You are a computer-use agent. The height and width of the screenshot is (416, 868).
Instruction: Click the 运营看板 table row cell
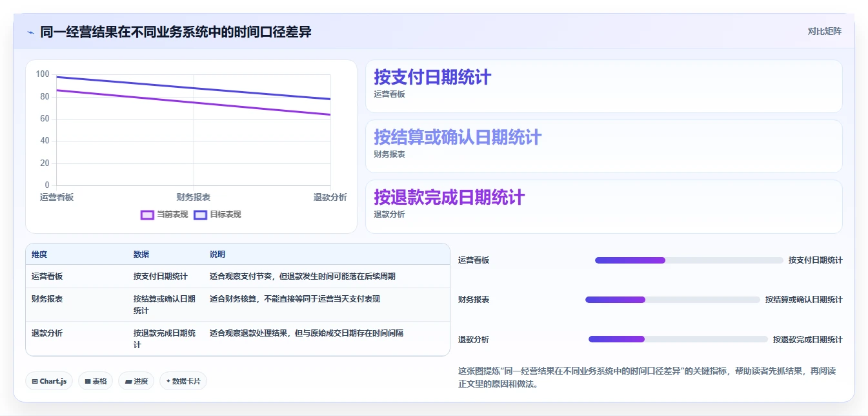77,276
